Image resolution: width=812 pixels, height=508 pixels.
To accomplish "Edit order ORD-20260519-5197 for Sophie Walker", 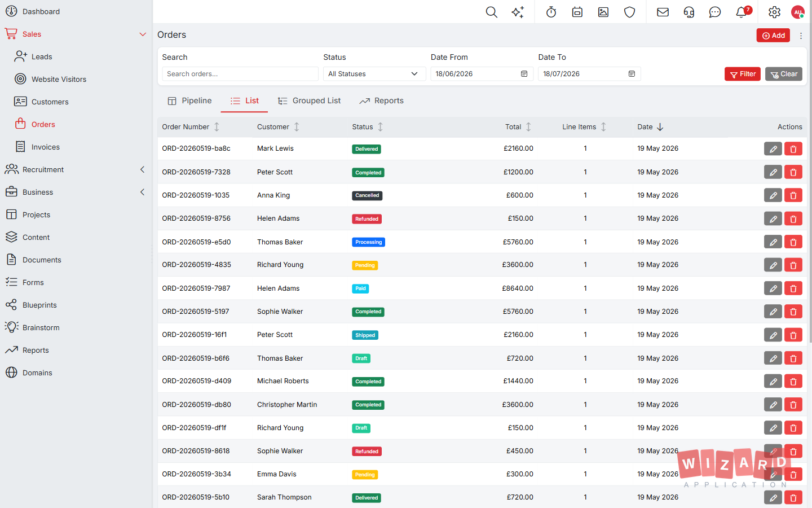I will point(773,312).
